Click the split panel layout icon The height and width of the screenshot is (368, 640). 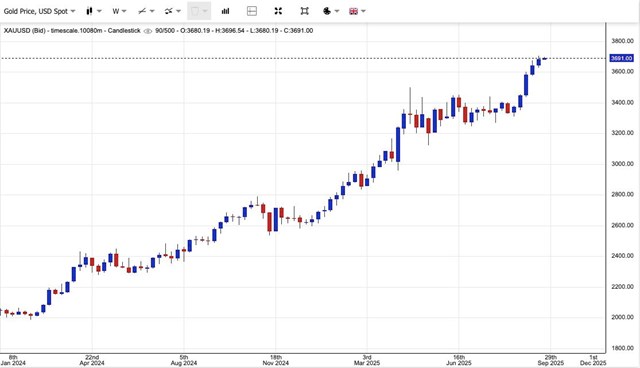coord(252,11)
